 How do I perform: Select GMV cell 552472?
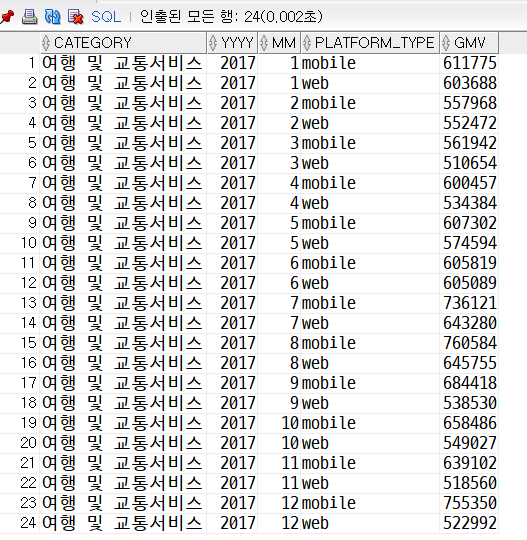pos(469,123)
